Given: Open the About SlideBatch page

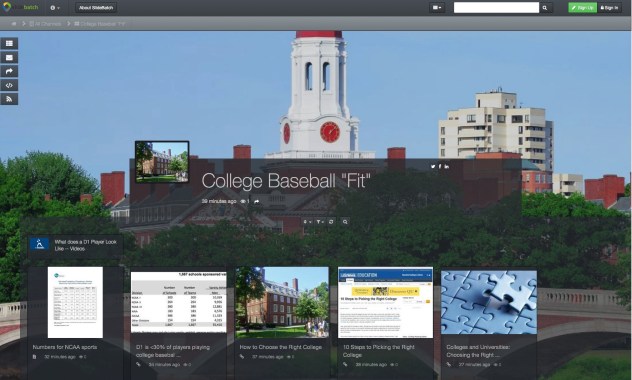Looking at the screenshot, I should [96, 8].
